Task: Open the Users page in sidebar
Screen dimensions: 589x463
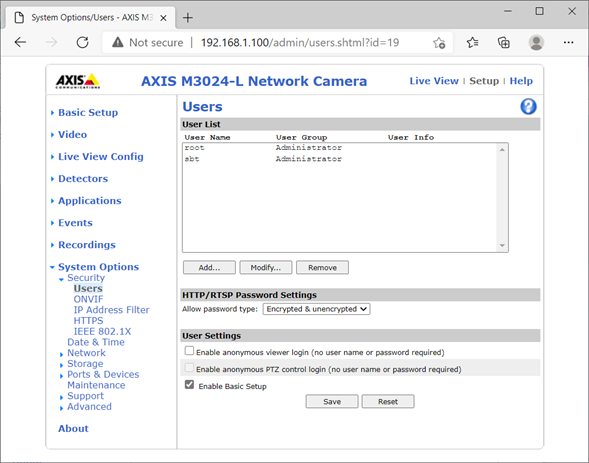Action: click(88, 288)
